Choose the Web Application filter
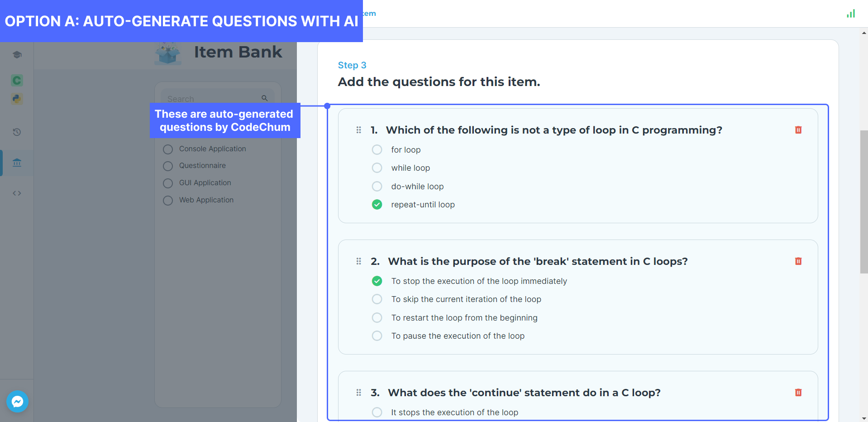Image resolution: width=868 pixels, height=422 pixels. 168,201
